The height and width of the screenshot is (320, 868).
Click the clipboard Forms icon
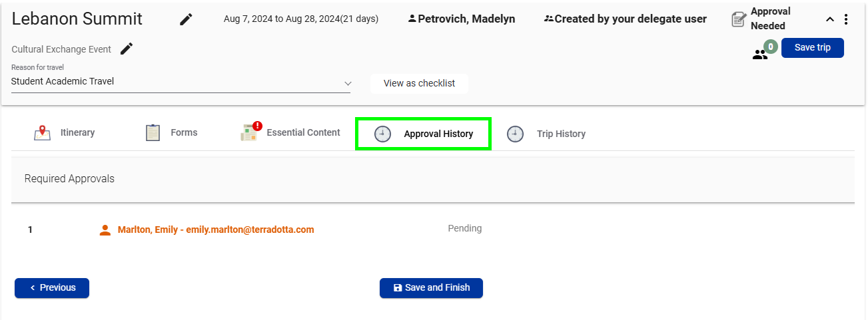(x=153, y=133)
